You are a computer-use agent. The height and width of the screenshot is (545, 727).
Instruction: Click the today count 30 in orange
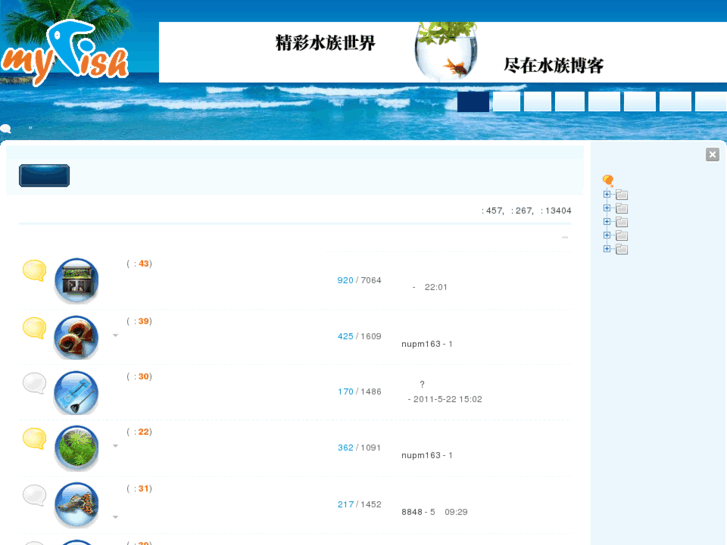(144, 376)
